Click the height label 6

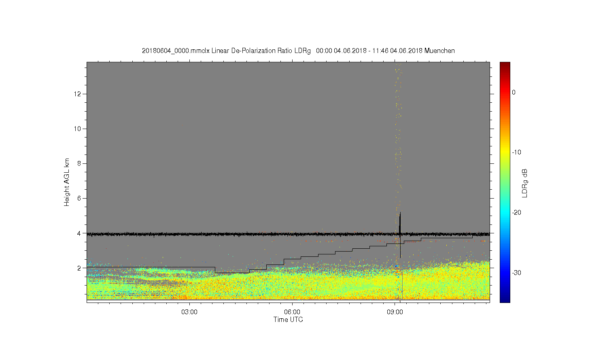coord(79,198)
